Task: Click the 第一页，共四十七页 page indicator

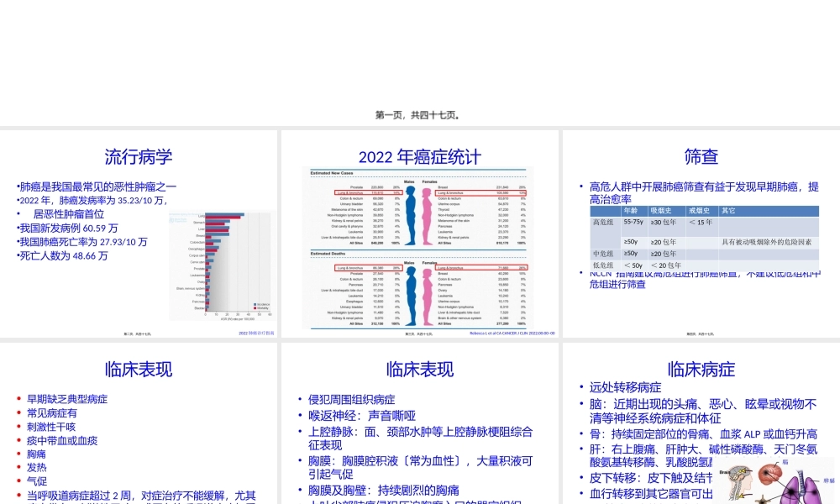Action: tap(420, 115)
